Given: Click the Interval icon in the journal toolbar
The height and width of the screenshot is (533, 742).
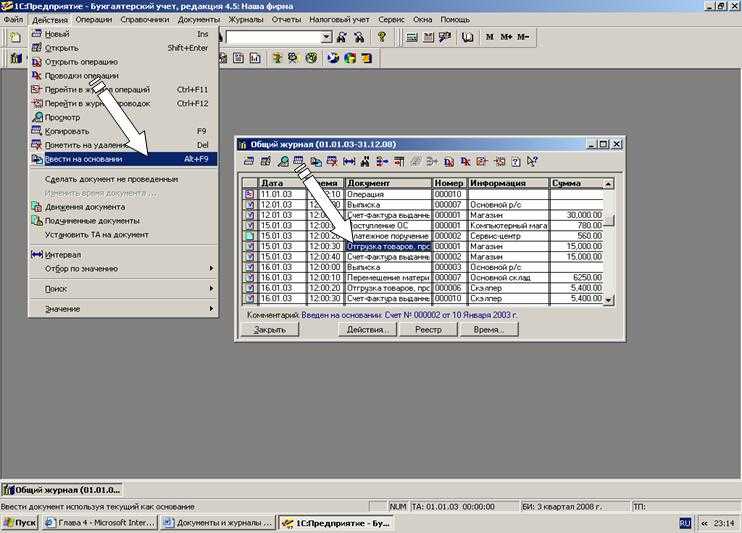Looking at the screenshot, I should 349,162.
